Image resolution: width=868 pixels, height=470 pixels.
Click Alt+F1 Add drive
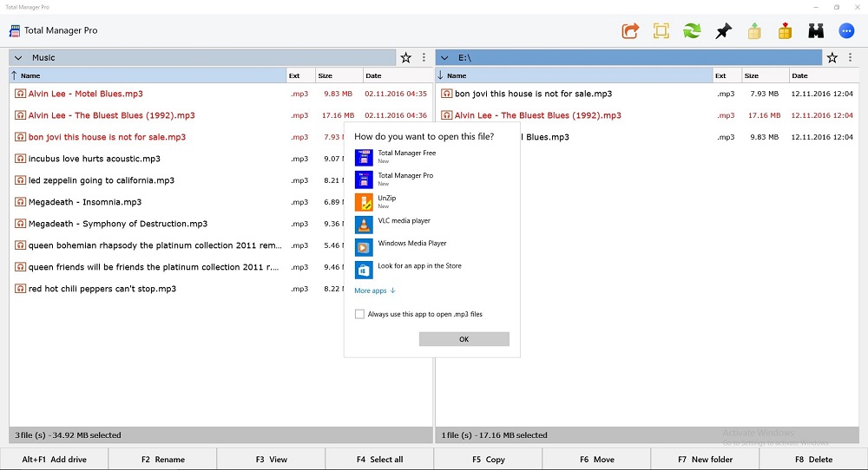point(54,460)
